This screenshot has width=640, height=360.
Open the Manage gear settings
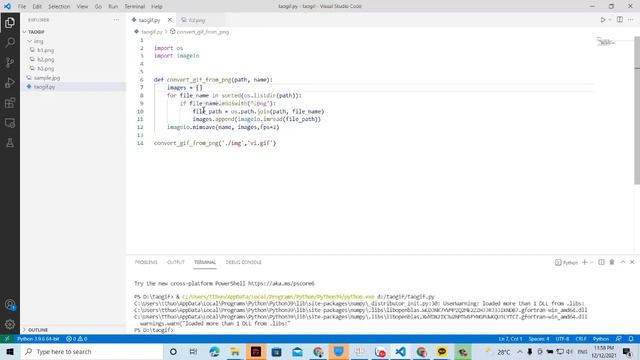[10, 324]
